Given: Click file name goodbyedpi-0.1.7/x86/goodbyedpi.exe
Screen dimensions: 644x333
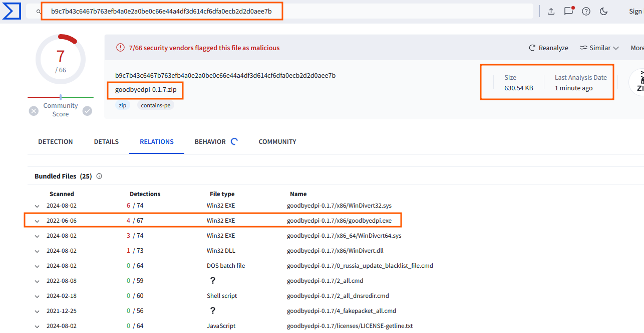Looking at the screenshot, I should point(339,221).
